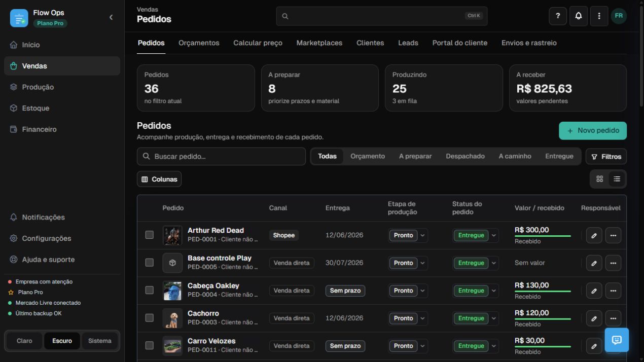The width and height of the screenshot is (644, 362).
Task: Check the Carro Velozes order checkbox
Action: 149,345
